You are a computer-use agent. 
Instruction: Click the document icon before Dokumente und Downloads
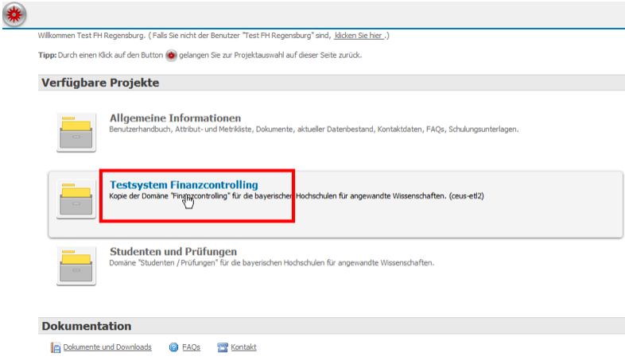pos(56,347)
